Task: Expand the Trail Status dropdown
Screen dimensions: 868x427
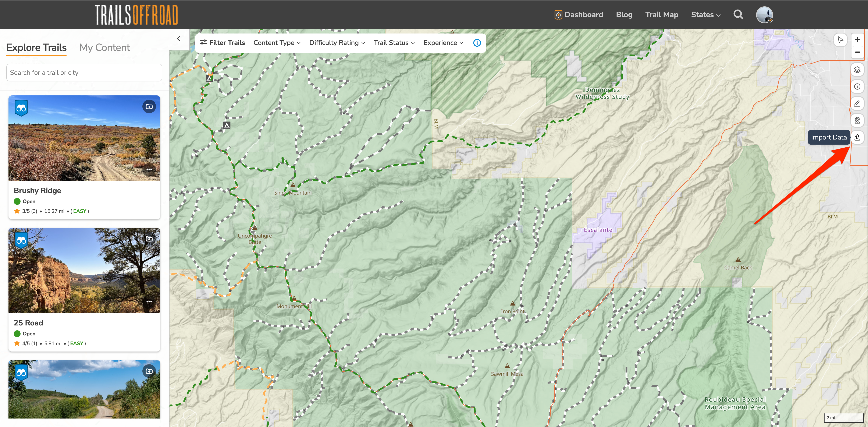Action: (x=394, y=43)
